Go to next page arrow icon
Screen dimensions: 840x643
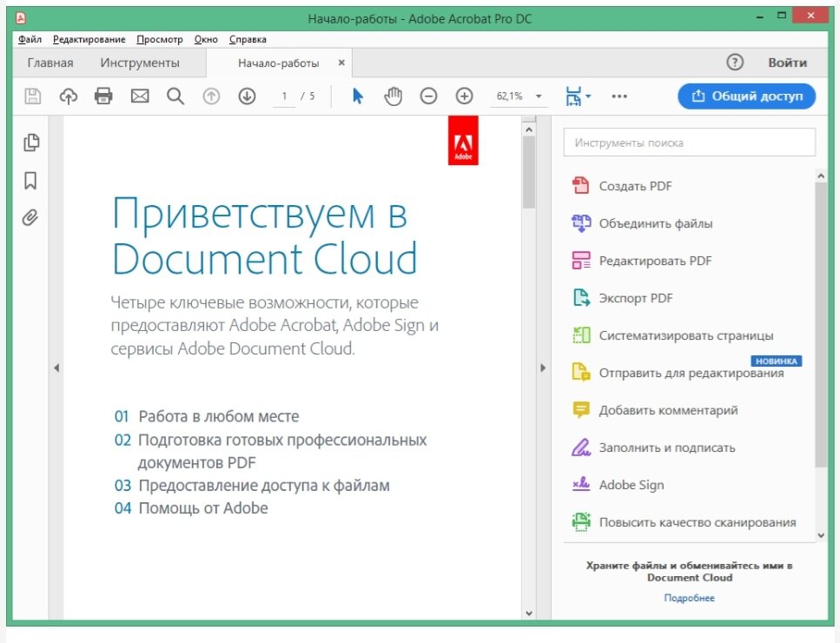[247, 96]
